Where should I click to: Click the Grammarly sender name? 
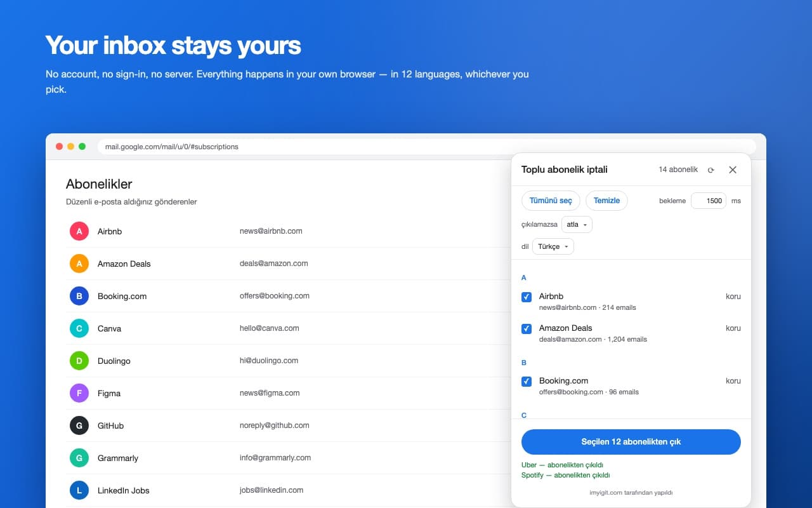coord(118,458)
